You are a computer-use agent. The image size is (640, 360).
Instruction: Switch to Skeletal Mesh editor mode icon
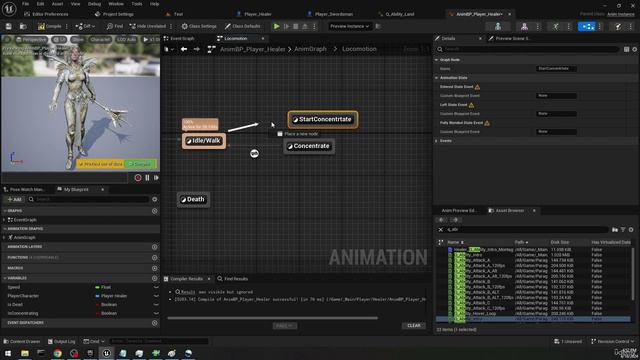point(524,27)
